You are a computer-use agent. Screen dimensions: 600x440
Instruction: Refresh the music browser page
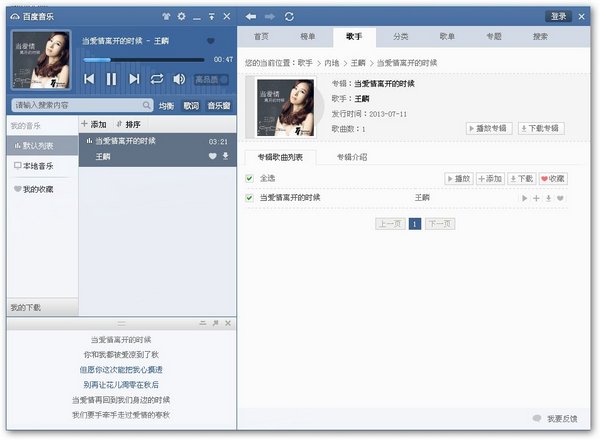click(x=289, y=17)
